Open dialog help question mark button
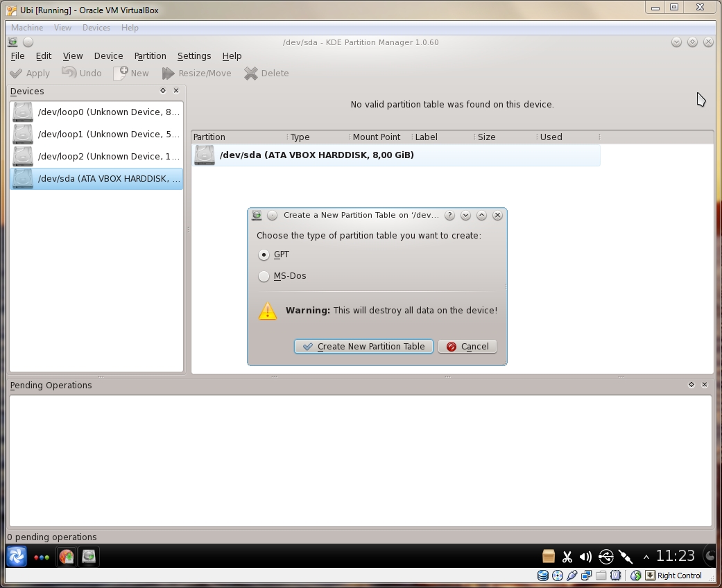This screenshot has width=722, height=588. point(450,215)
